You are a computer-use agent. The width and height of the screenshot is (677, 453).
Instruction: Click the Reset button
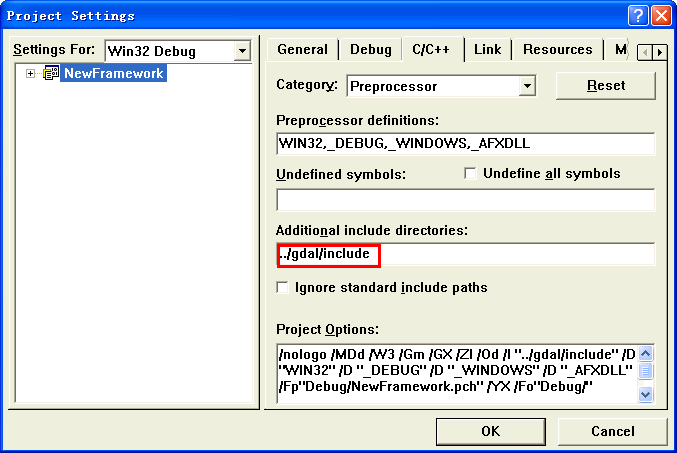point(606,86)
